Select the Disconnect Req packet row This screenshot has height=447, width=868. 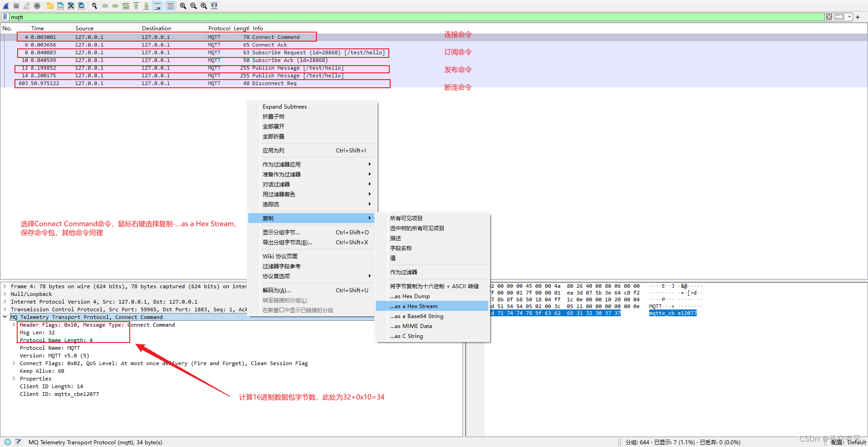434,83
